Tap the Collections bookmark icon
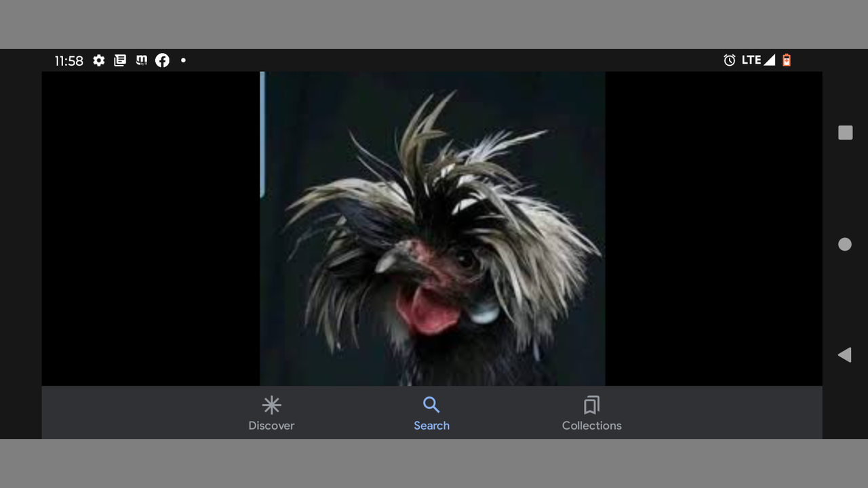This screenshot has height=488, width=868. click(x=591, y=405)
